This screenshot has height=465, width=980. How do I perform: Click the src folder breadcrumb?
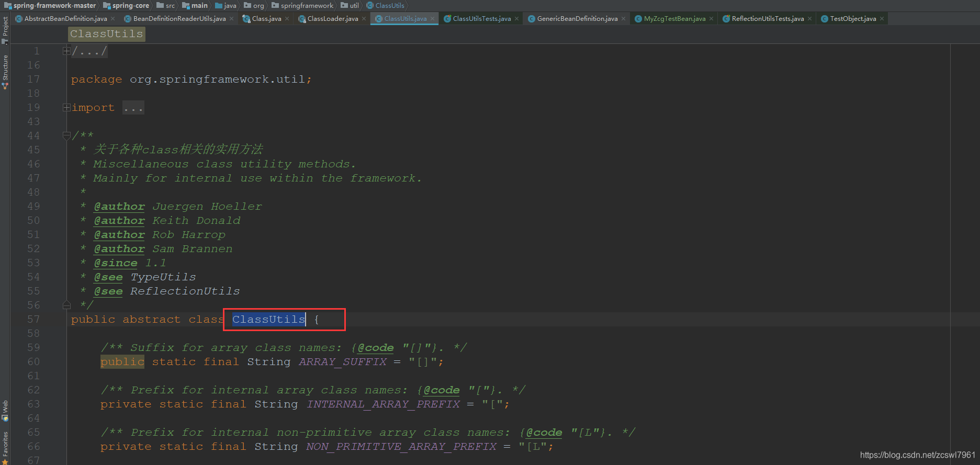pyautogui.click(x=166, y=5)
